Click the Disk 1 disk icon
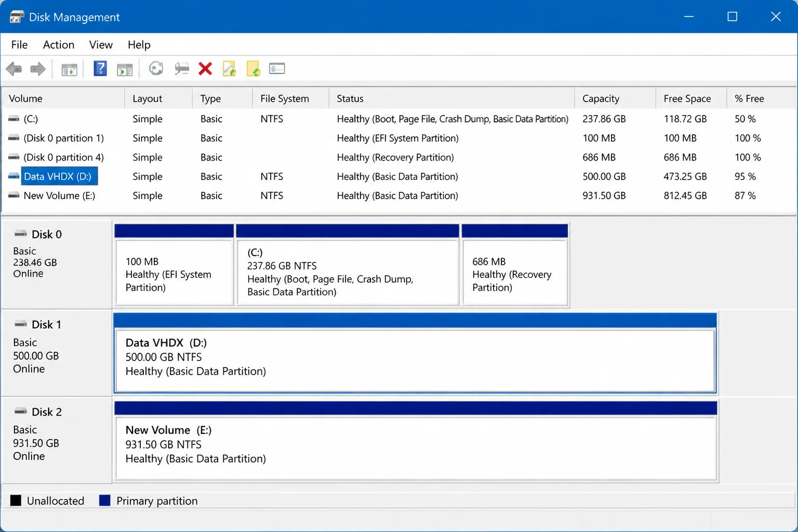Viewport: 798px width, 532px height. point(20,324)
